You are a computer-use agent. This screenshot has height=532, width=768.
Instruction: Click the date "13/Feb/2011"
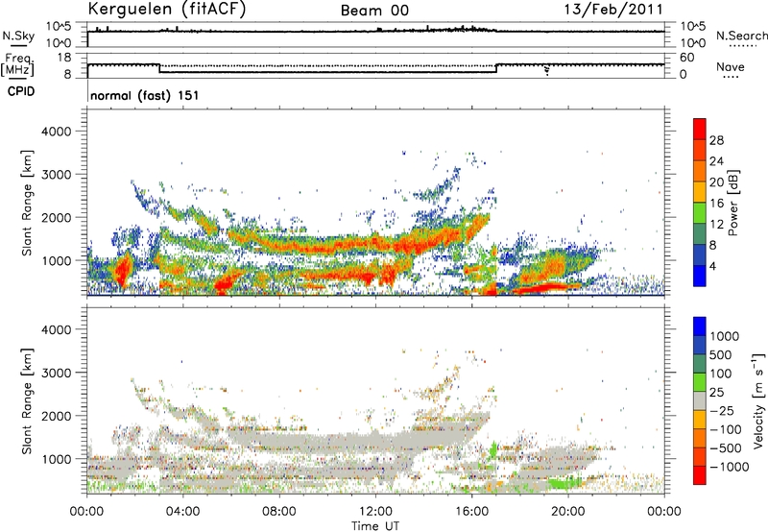613,10
